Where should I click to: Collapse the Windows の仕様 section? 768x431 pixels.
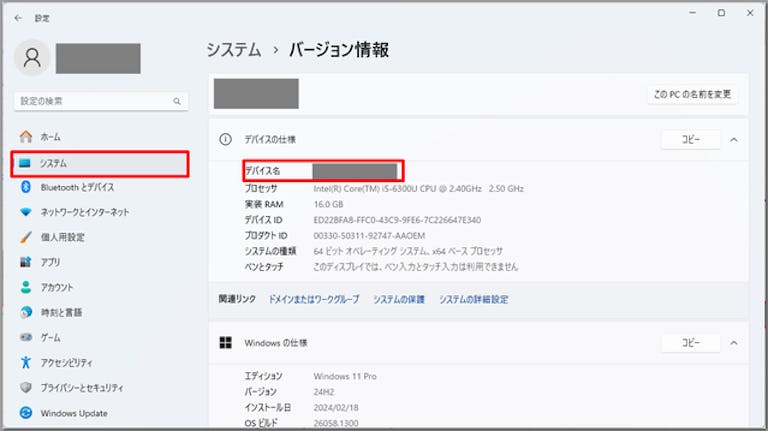(734, 343)
